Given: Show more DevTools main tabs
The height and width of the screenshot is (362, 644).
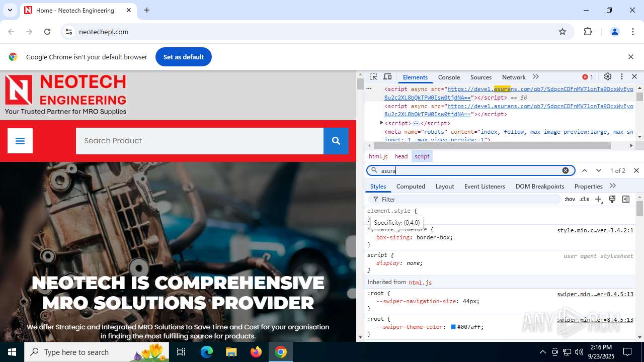Looking at the screenshot, I should pyautogui.click(x=536, y=77).
